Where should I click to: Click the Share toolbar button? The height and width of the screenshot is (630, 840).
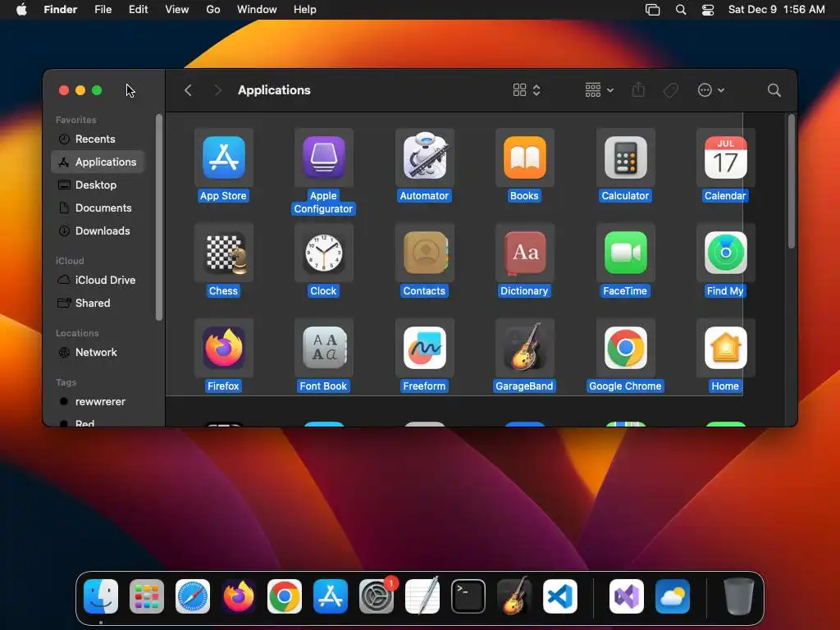(638, 89)
